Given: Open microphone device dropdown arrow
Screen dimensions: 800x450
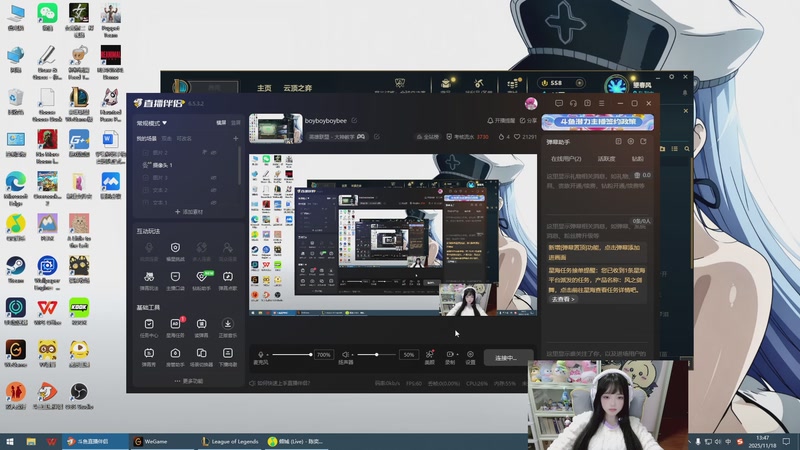Looking at the screenshot, I should tap(266, 355).
